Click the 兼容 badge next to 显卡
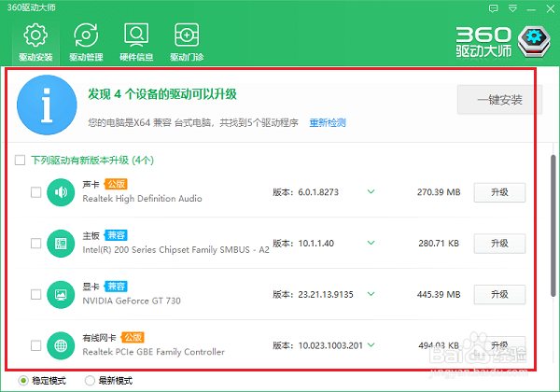560x392 pixels. pyautogui.click(x=116, y=287)
